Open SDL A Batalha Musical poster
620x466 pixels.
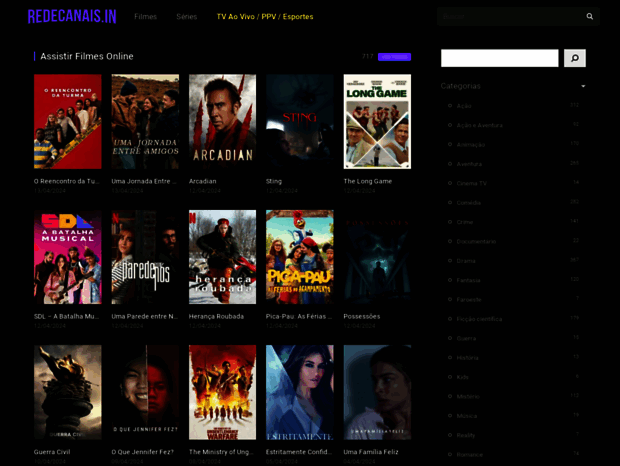point(68,257)
